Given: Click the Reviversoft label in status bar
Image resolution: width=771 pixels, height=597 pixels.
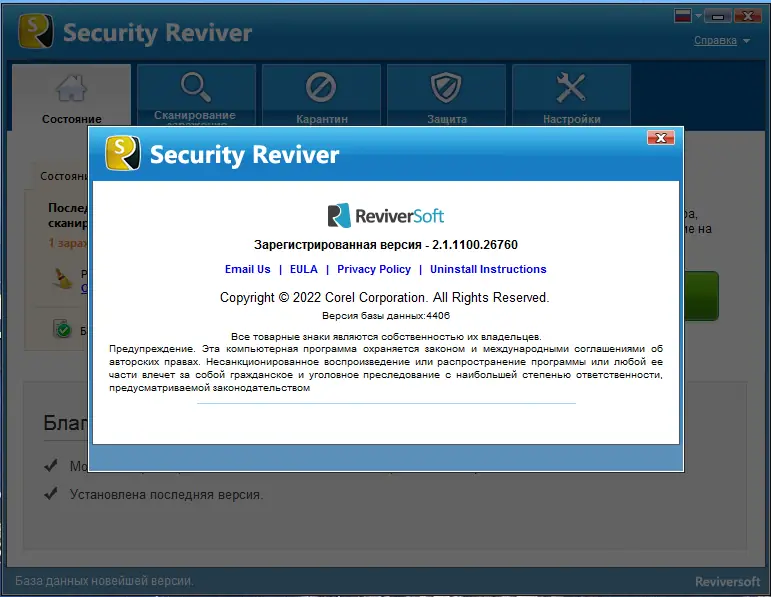Looking at the screenshot, I should pos(728,582).
